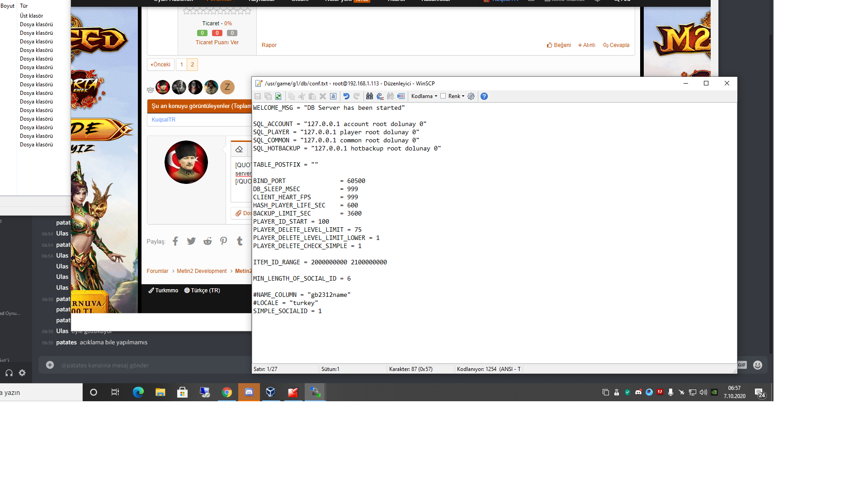Image resolution: width=868 pixels, height=488 pixels.
Task: Click the Cevapla reply link
Action: pyautogui.click(x=616, y=45)
